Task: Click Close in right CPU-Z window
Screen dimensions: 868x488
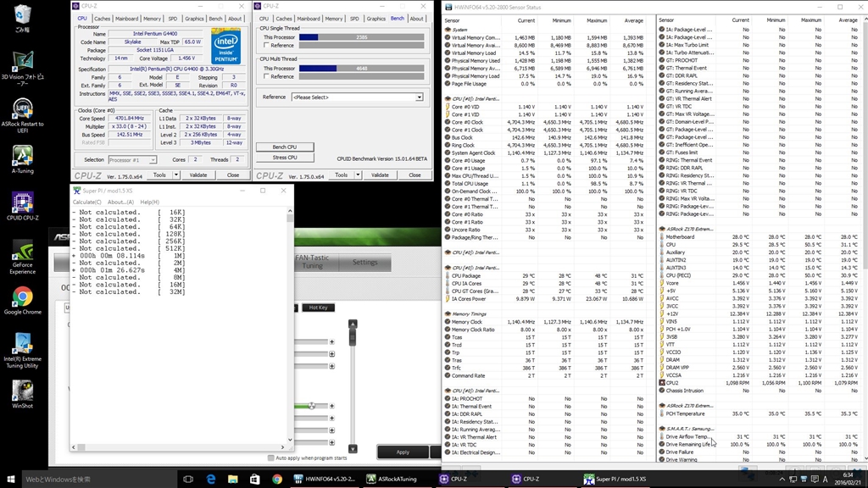Action: [415, 175]
